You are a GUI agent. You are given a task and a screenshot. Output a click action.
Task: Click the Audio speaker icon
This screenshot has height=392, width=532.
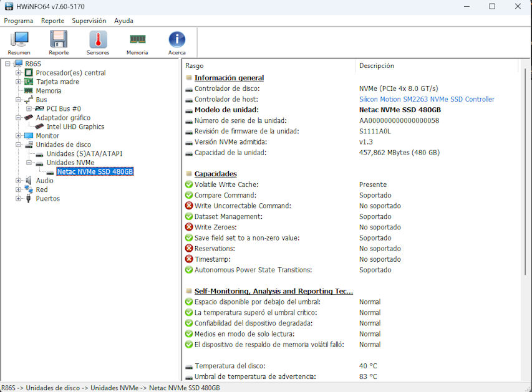click(29, 180)
